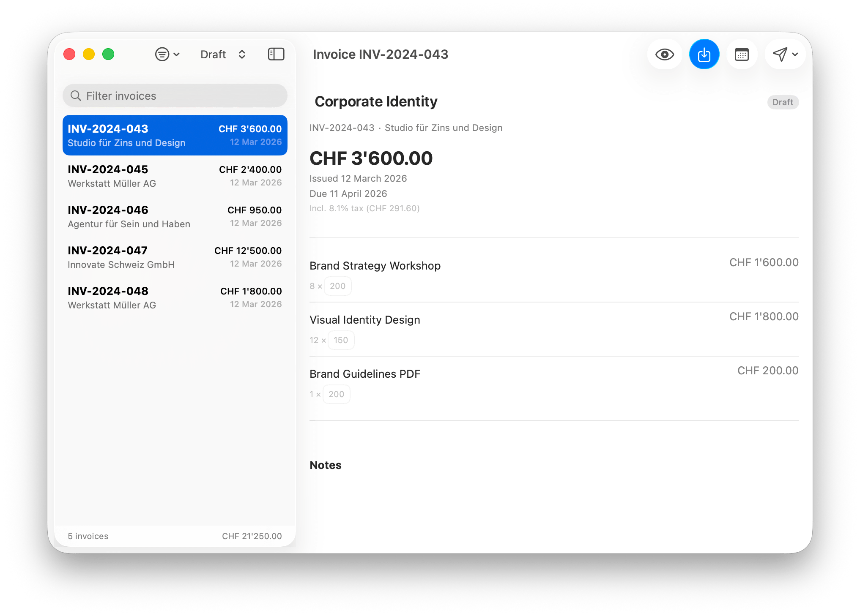Click the magnifier icon in the filter field
860x616 pixels.
pos(76,95)
